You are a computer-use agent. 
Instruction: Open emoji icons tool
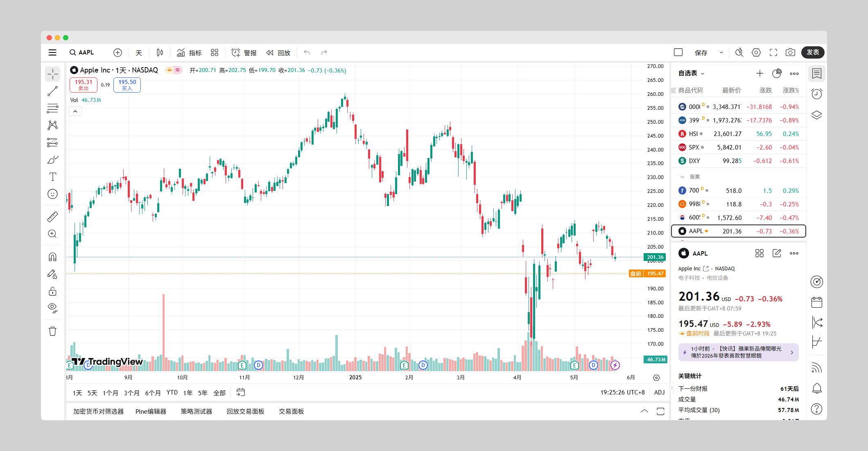53,194
